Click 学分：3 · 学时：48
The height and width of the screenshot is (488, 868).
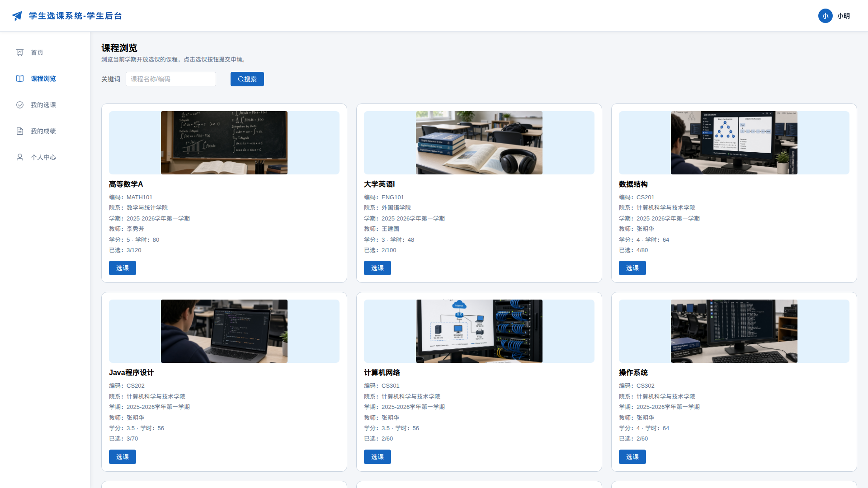pyautogui.click(x=389, y=239)
